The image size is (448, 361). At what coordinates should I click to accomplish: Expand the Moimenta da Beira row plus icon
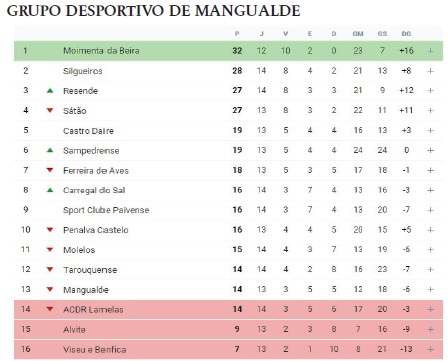click(430, 51)
